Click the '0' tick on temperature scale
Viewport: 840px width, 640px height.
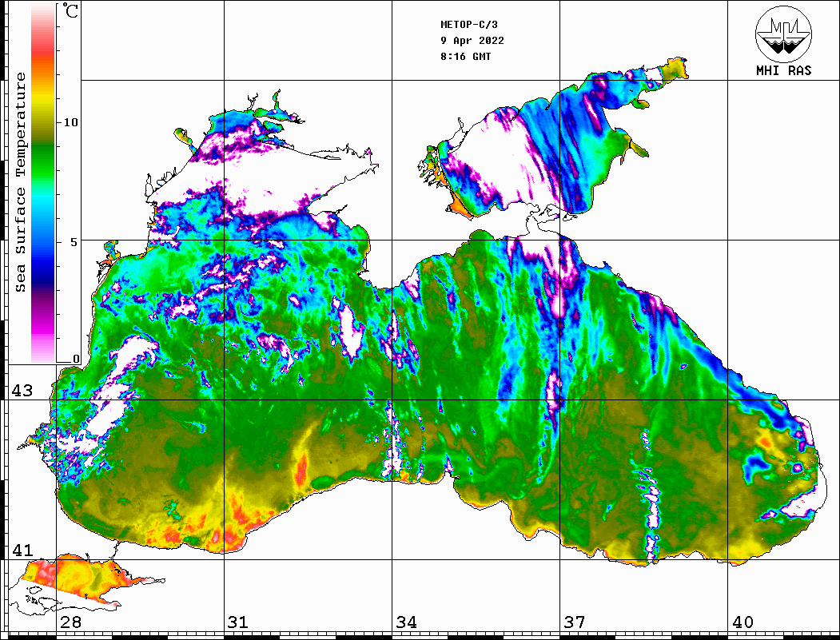[76, 359]
